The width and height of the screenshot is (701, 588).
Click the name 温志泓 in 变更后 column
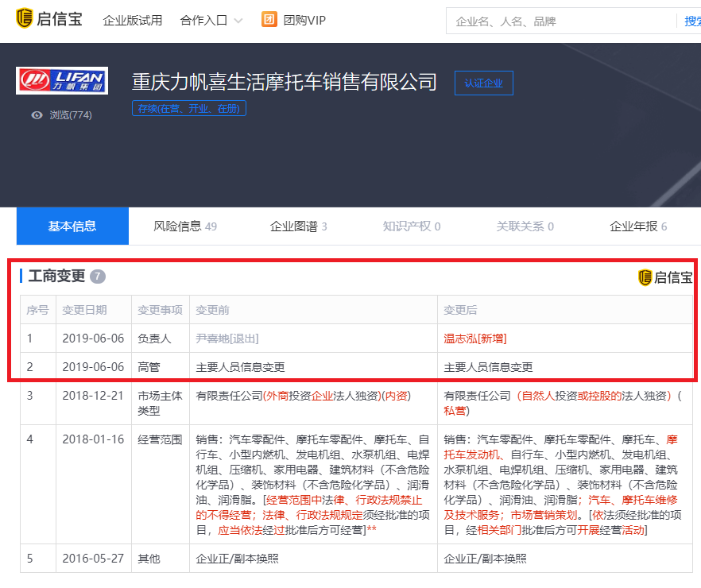coord(459,338)
